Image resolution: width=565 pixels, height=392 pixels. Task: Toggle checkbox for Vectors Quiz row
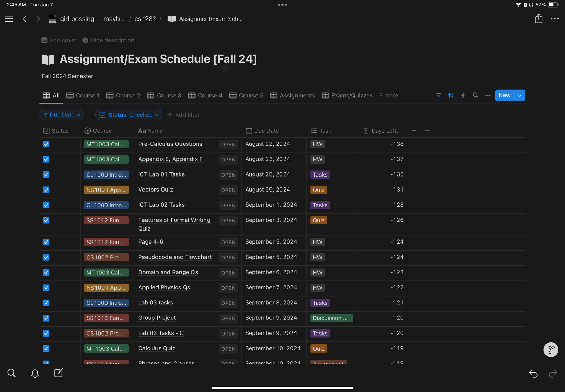pos(46,190)
